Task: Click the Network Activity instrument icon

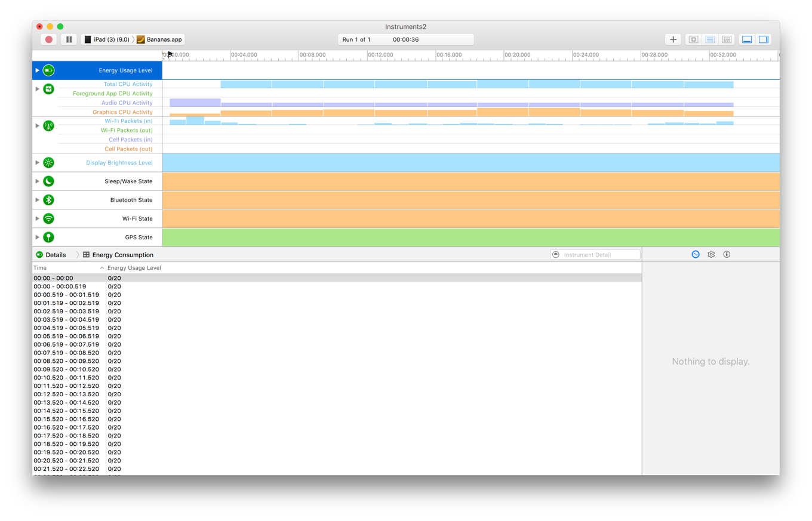Action: click(x=48, y=126)
